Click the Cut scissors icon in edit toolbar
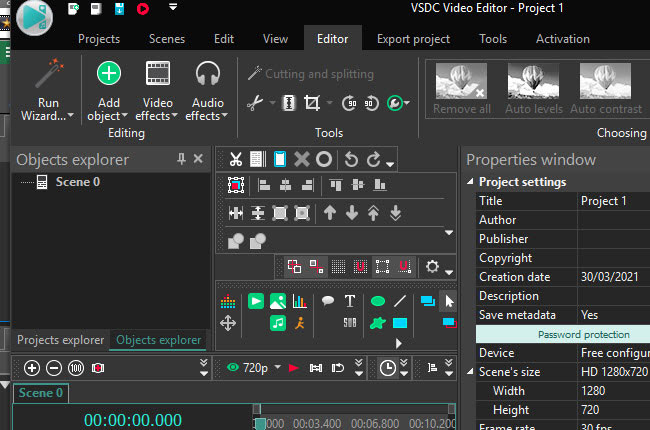650x430 pixels. pyautogui.click(x=236, y=159)
